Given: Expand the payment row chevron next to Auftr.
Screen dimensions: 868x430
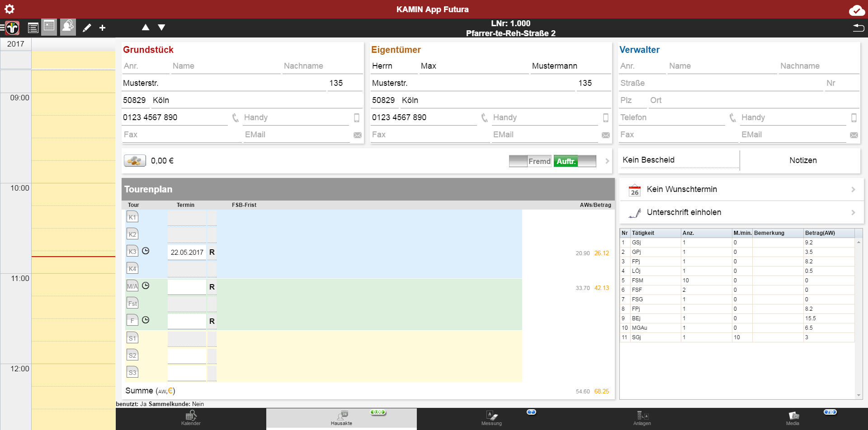Looking at the screenshot, I should click(607, 161).
